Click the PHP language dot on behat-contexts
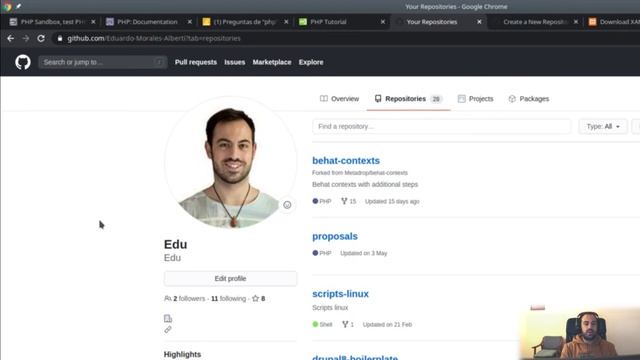640x360 pixels. [315, 201]
